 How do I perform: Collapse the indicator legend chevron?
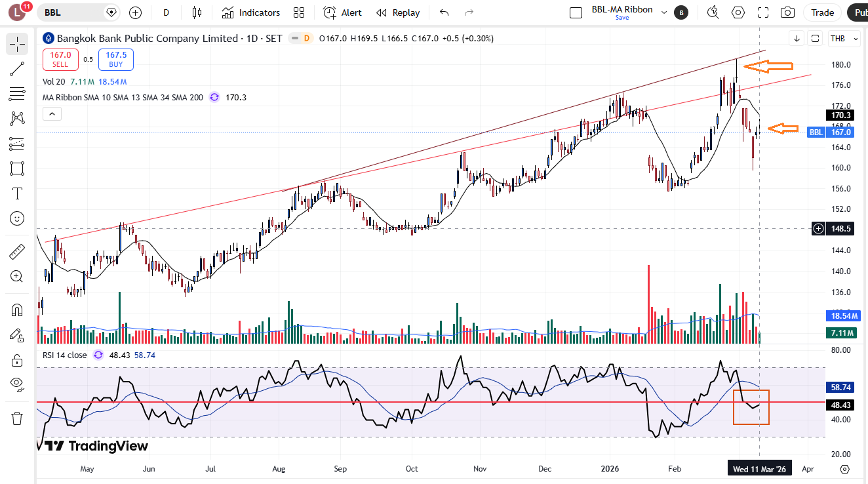click(52, 114)
